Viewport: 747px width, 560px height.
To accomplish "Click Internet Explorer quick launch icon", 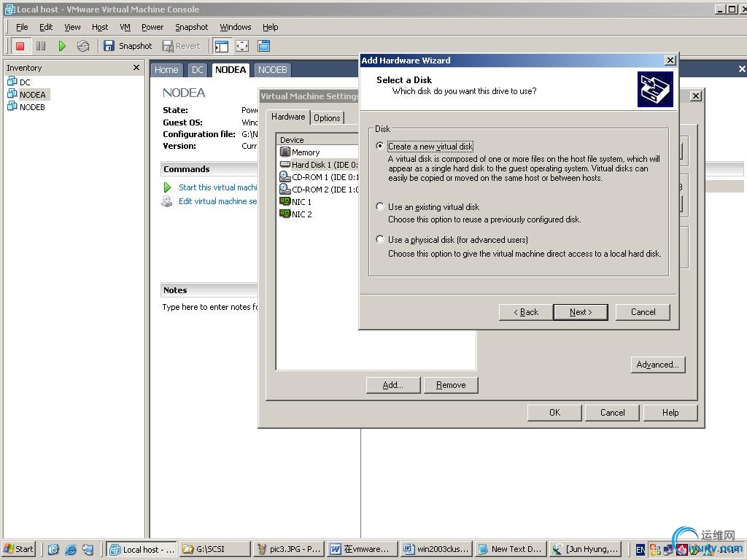I will click(71, 550).
